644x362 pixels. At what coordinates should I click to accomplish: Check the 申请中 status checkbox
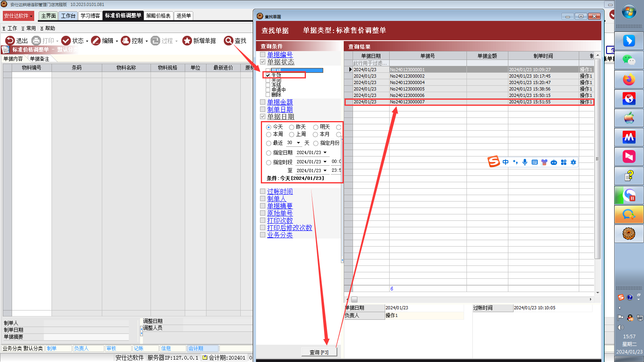268,90
